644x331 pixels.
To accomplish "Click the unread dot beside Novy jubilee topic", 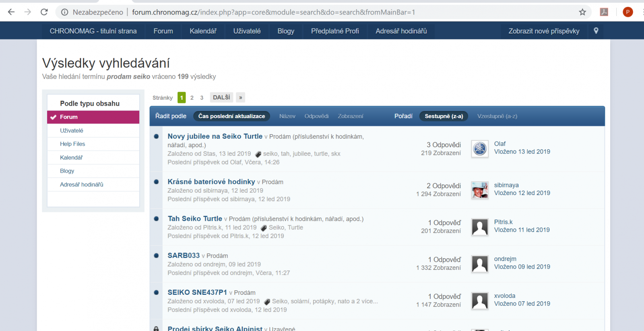I will pos(156,136).
